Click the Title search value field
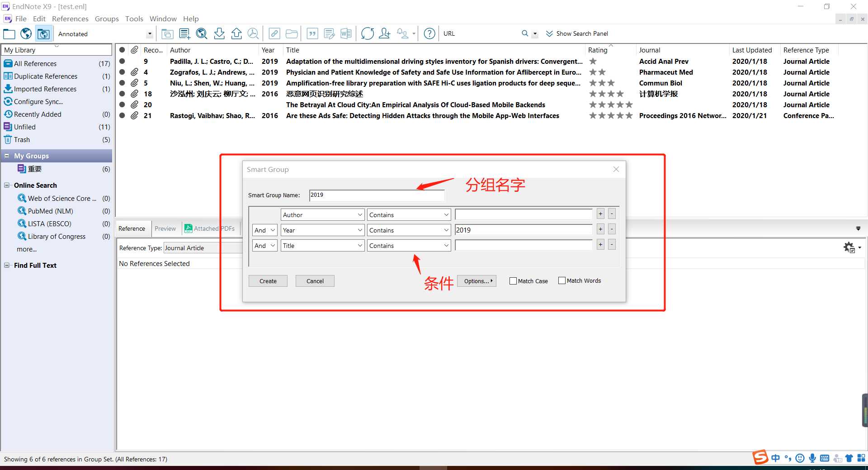 click(524, 245)
